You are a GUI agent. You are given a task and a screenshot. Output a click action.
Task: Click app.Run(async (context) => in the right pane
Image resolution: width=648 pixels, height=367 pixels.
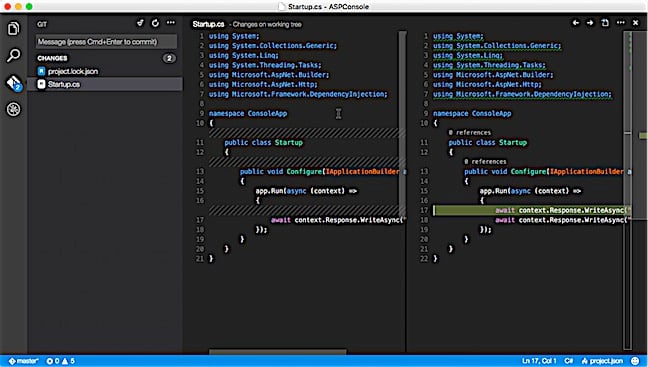[x=530, y=191]
